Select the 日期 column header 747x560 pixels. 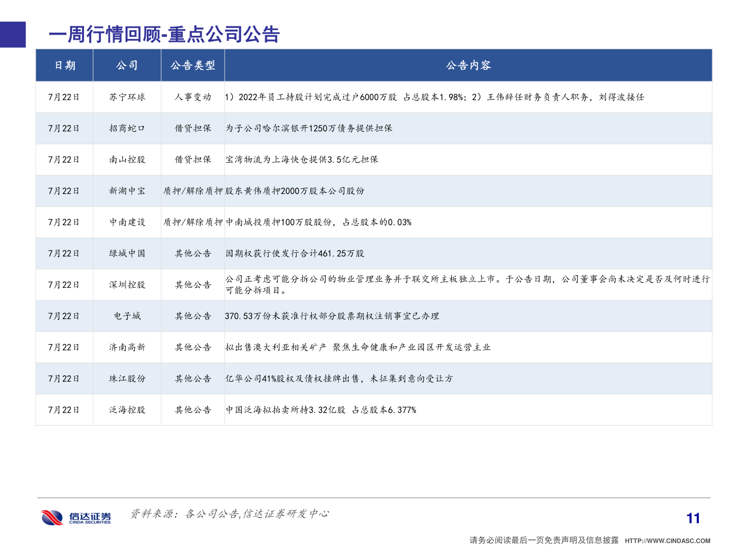64,65
